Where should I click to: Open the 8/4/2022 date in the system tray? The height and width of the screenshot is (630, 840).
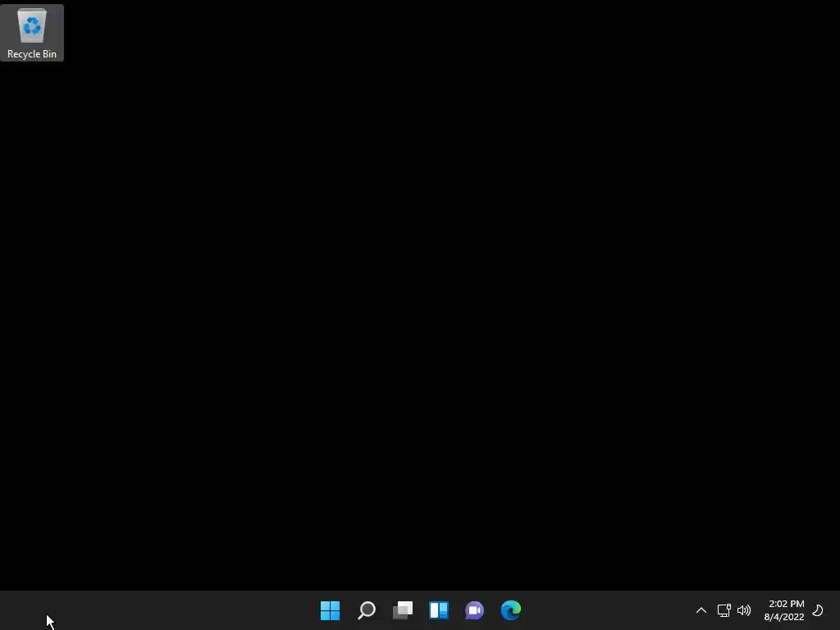click(x=784, y=617)
